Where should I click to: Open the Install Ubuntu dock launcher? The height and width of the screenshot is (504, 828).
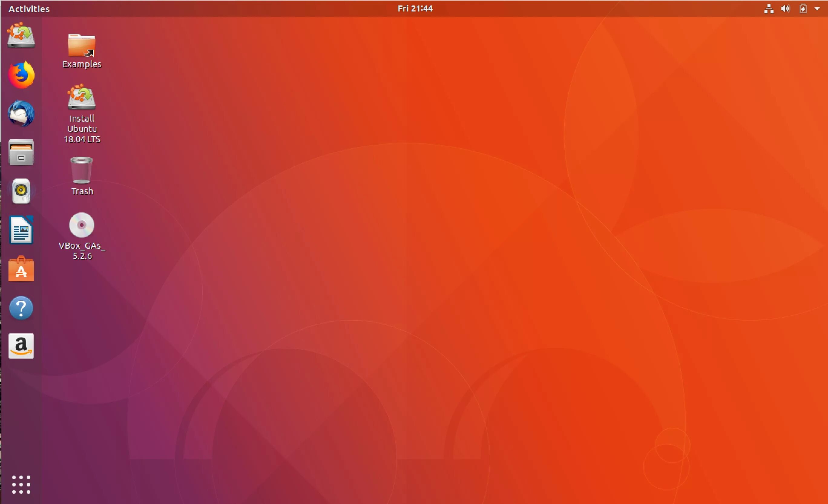point(21,36)
